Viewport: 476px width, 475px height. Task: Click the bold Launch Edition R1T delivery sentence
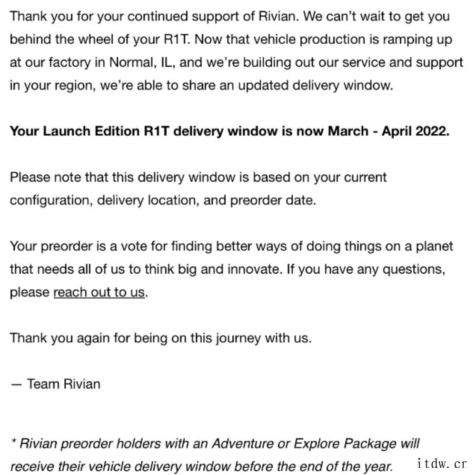point(229,131)
